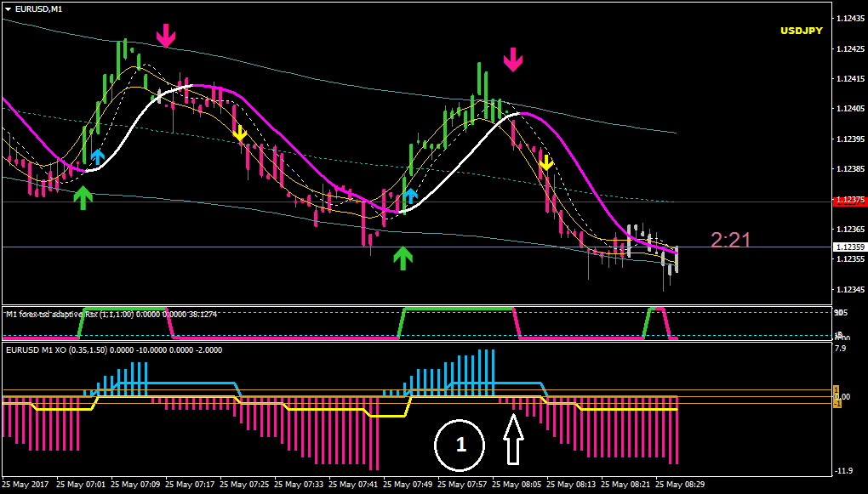Open the EURUSD,M1 chart dropdown triangle
868x494 pixels.
click(x=9, y=9)
